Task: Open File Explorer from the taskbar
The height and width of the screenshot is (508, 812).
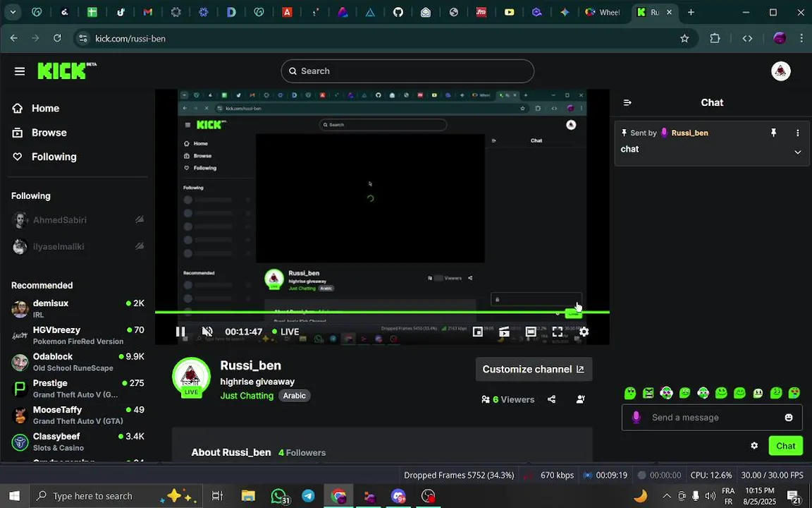Action: point(248,496)
